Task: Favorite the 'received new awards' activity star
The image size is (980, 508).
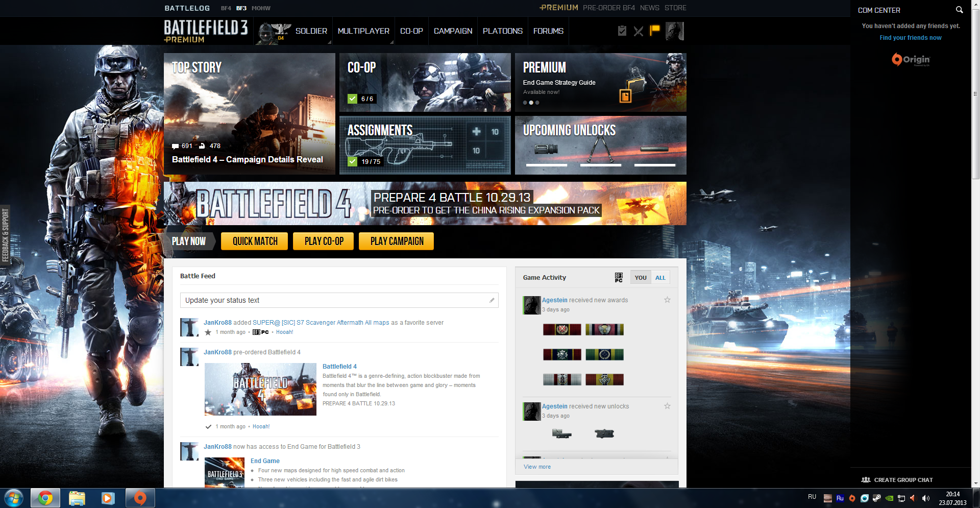Action: (x=667, y=300)
